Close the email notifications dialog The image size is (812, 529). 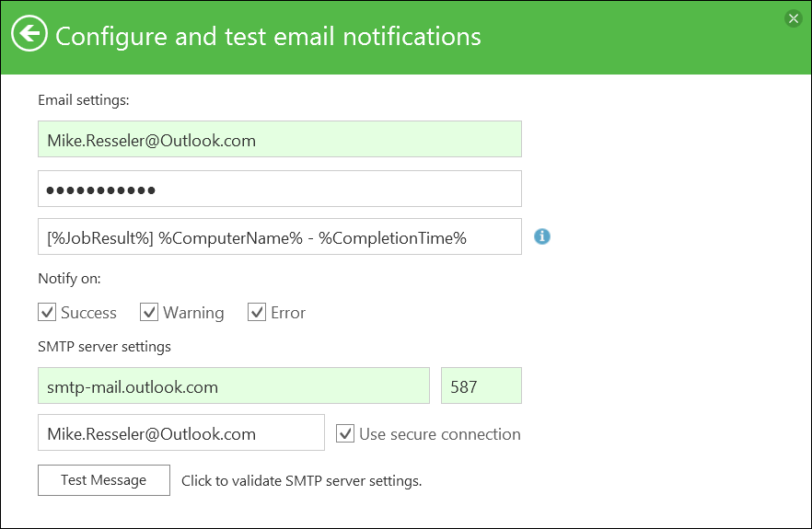793,18
